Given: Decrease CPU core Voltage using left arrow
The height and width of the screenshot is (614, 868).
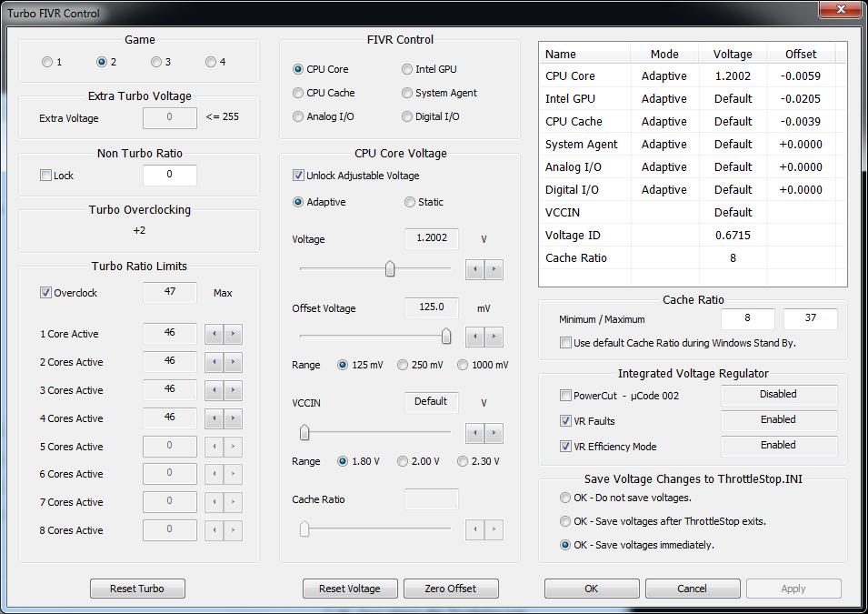Looking at the screenshot, I should point(475,269).
